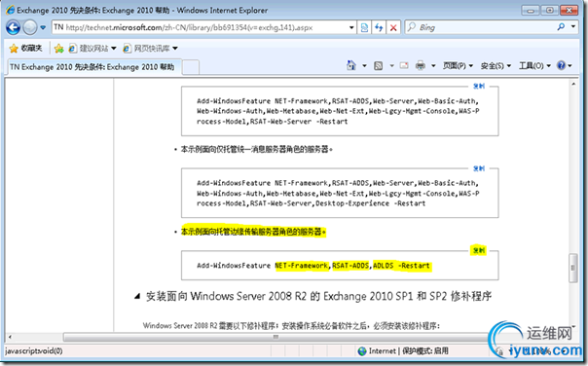Open the 工具(O) menu

point(534,66)
